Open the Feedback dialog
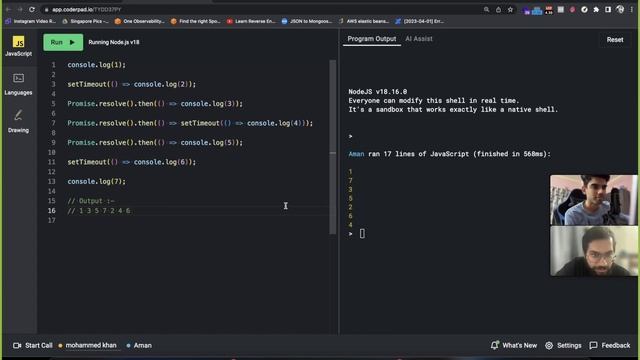The height and width of the screenshot is (360, 640). [610, 345]
